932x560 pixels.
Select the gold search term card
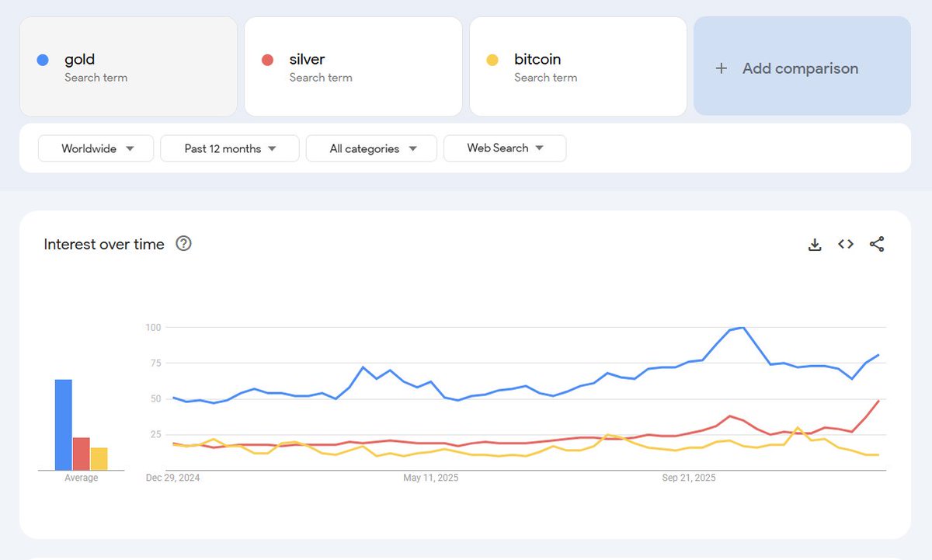point(128,67)
